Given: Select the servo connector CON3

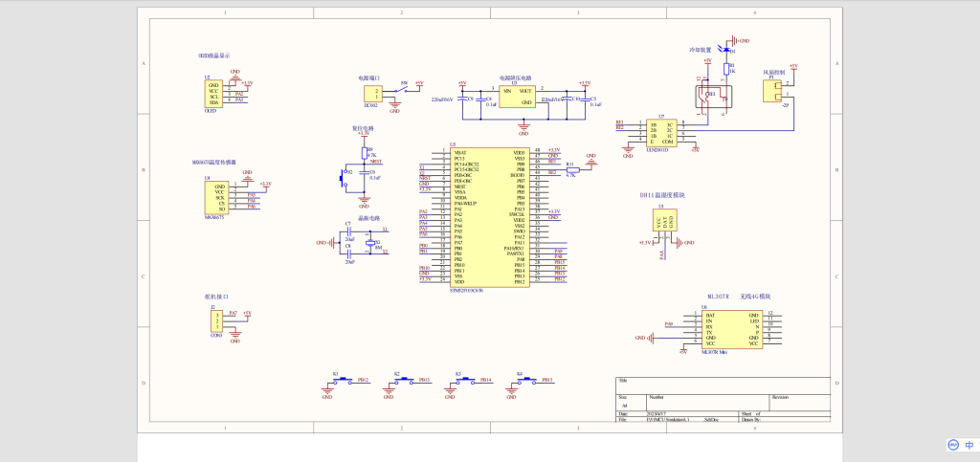Looking at the screenshot, I should pos(214,323).
